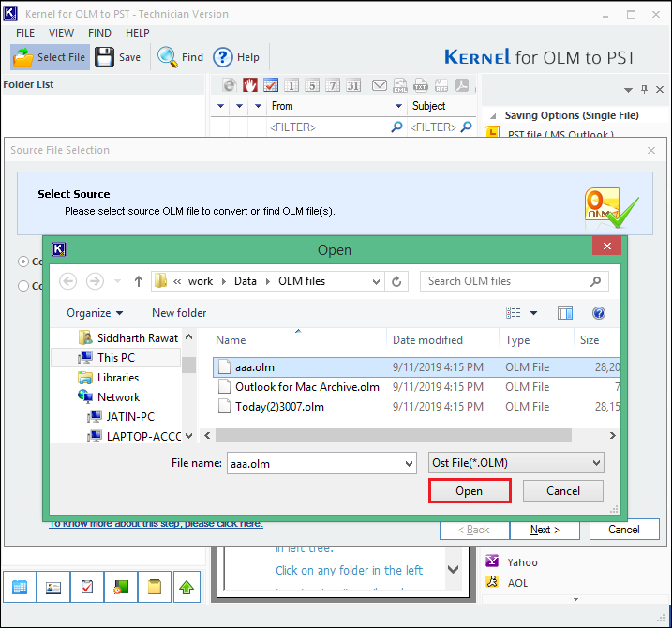672x628 pixels.
Task: Open the tasks clipboard icon at bottom
Action: (x=87, y=587)
